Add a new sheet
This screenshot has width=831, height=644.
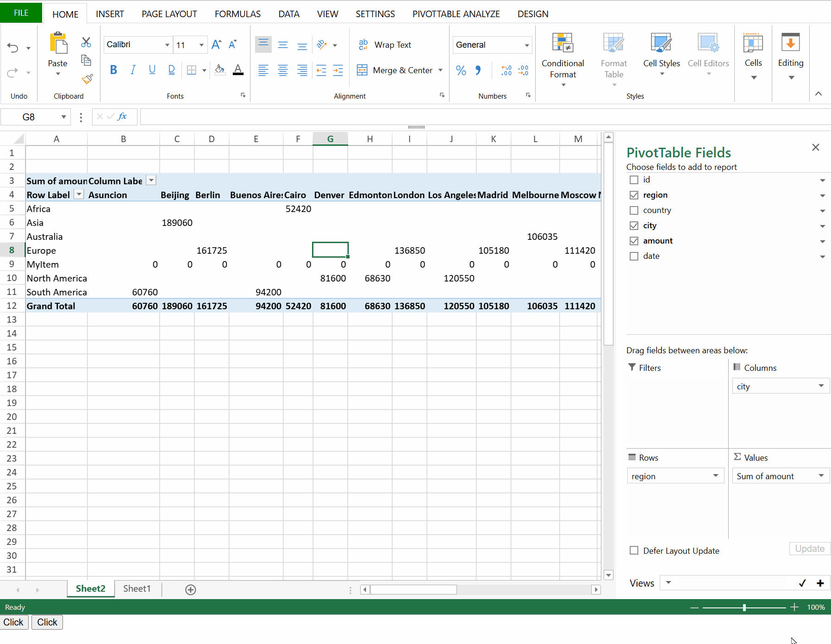point(191,589)
